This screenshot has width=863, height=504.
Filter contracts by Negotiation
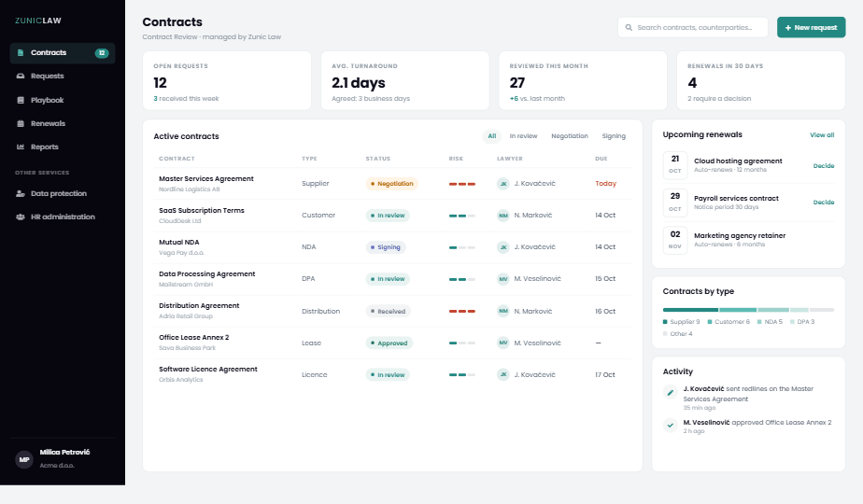(570, 136)
